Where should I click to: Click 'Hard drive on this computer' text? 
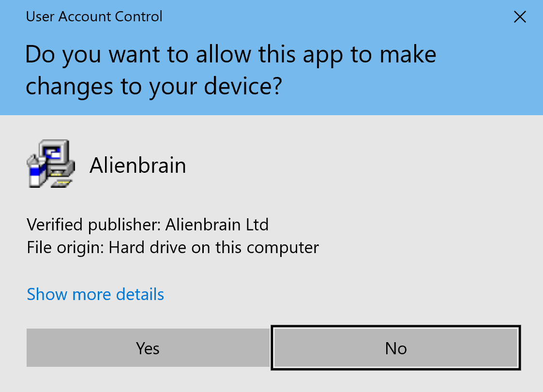(214, 248)
